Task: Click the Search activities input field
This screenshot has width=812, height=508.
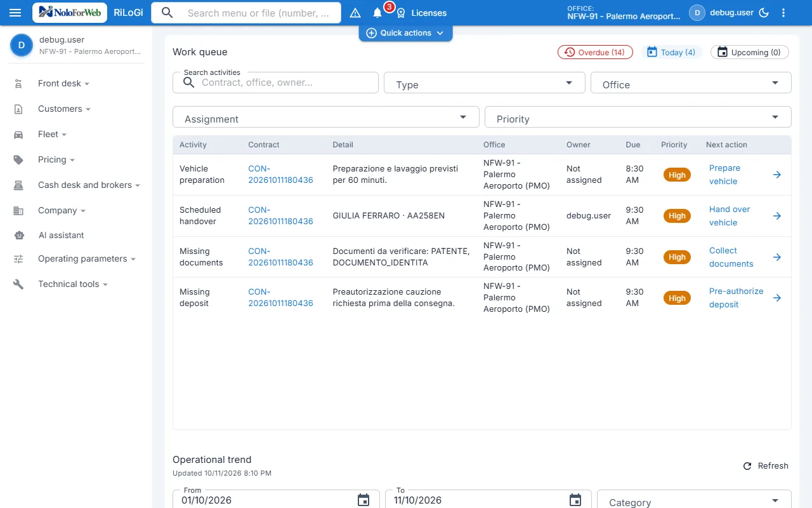Action: click(x=275, y=83)
